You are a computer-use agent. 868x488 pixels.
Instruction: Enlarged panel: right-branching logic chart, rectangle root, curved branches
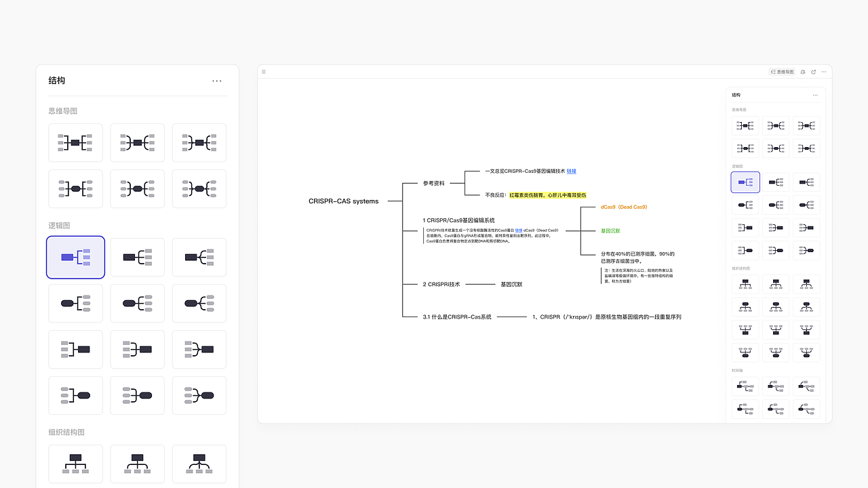(x=199, y=257)
